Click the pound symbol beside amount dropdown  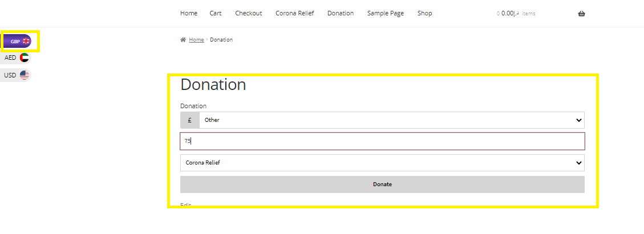click(x=189, y=120)
